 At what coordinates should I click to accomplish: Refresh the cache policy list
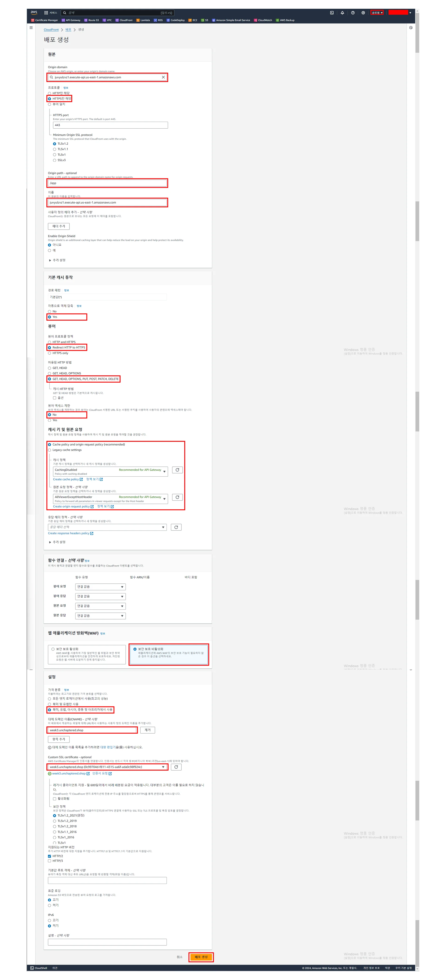(x=177, y=470)
